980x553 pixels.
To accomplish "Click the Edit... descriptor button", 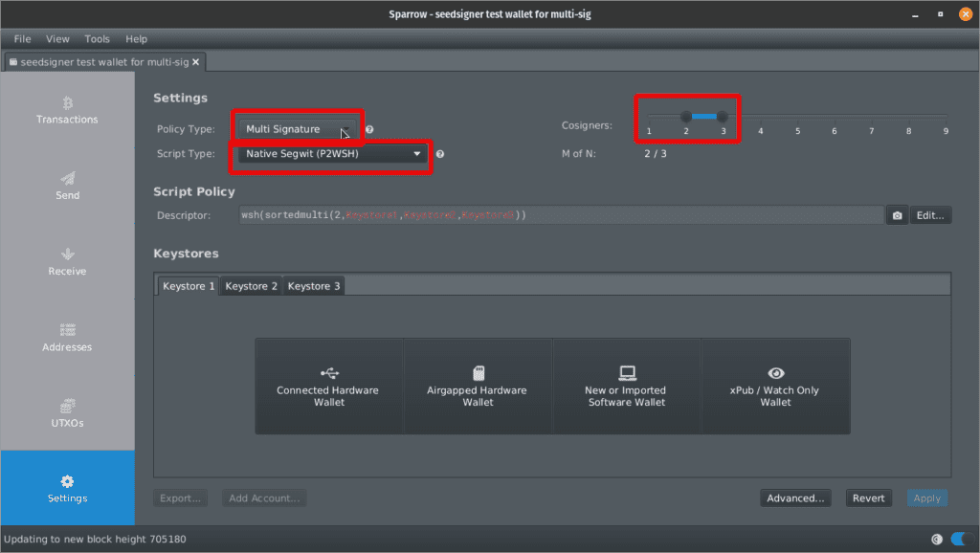I will [930, 215].
